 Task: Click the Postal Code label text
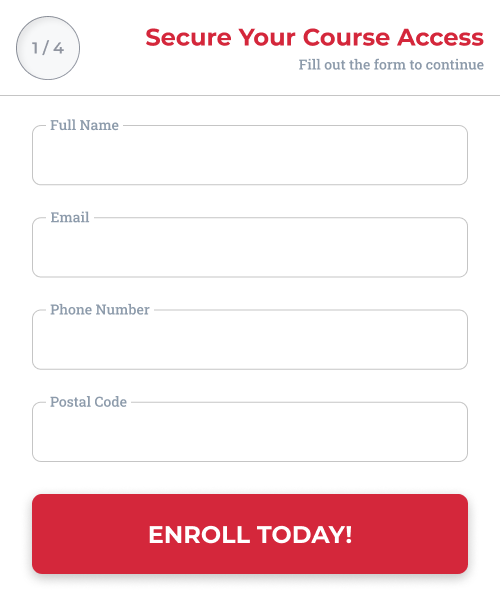[x=88, y=402]
